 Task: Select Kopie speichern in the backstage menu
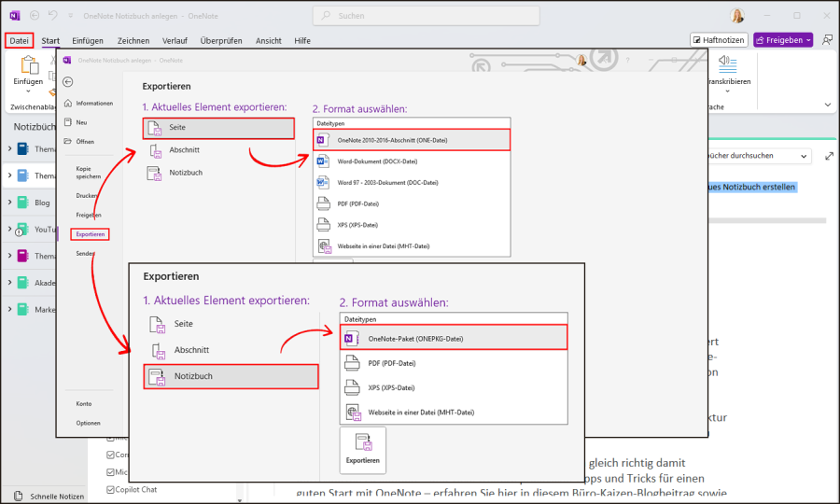pos(89,173)
